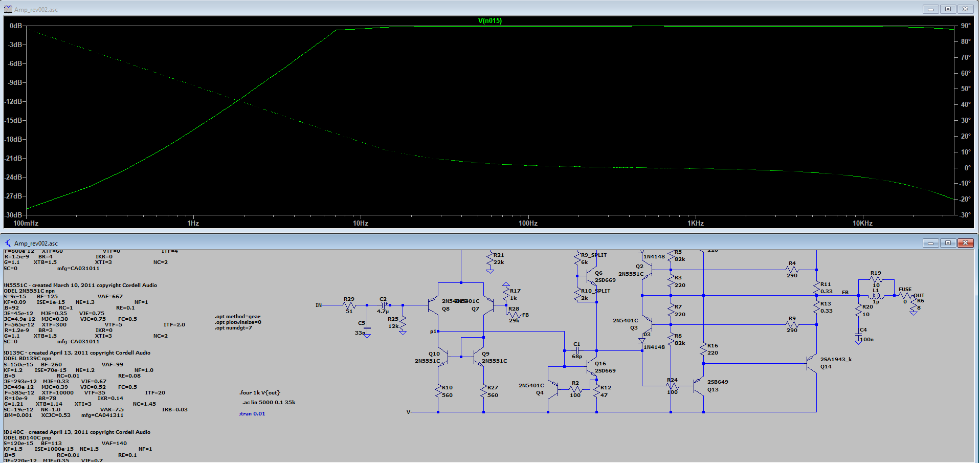The height and width of the screenshot is (463, 980).
Task: Click the .ac lin 5000 0.1 35k directive
Action: pyautogui.click(x=269, y=403)
